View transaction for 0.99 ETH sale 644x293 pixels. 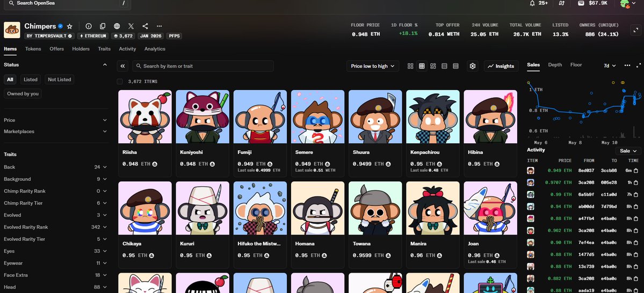pyautogui.click(x=636, y=194)
